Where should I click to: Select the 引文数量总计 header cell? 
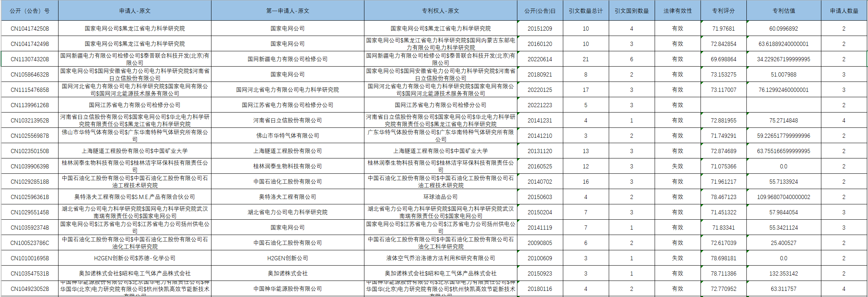tap(586, 11)
